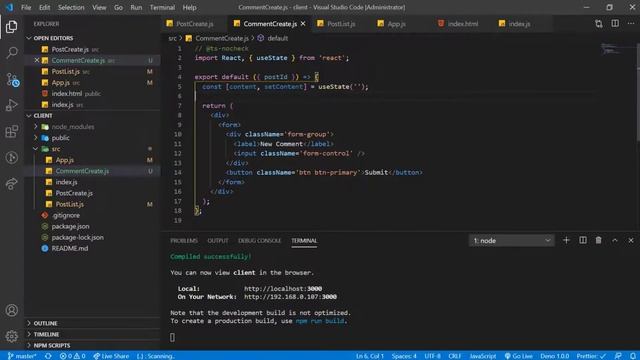This screenshot has width=640, height=360.
Task: Kill the terminal with trash icon
Action: pos(598,240)
